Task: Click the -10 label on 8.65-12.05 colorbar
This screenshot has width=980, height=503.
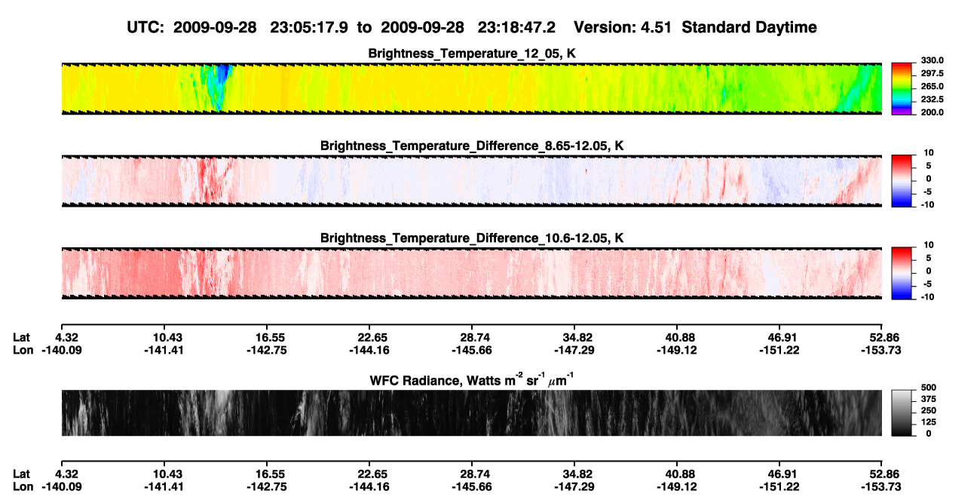Action: coord(927,205)
